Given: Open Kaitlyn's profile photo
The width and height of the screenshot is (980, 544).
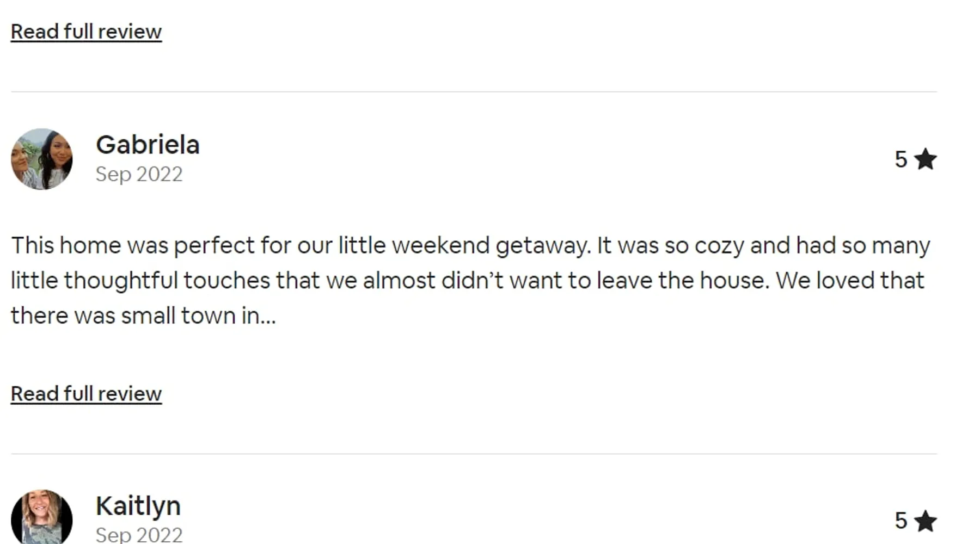Looking at the screenshot, I should tap(42, 517).
